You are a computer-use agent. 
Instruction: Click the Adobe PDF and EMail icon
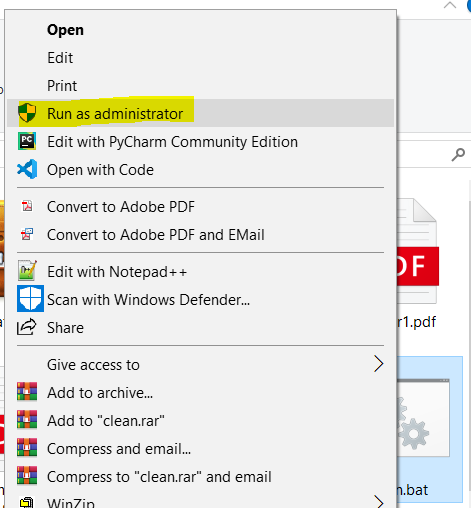click(27, 234)
